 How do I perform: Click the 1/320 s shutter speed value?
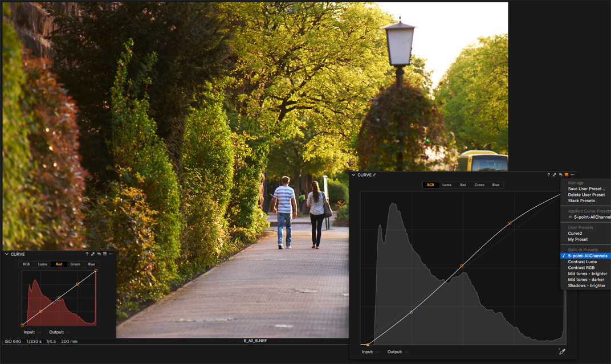coord(34,341)
